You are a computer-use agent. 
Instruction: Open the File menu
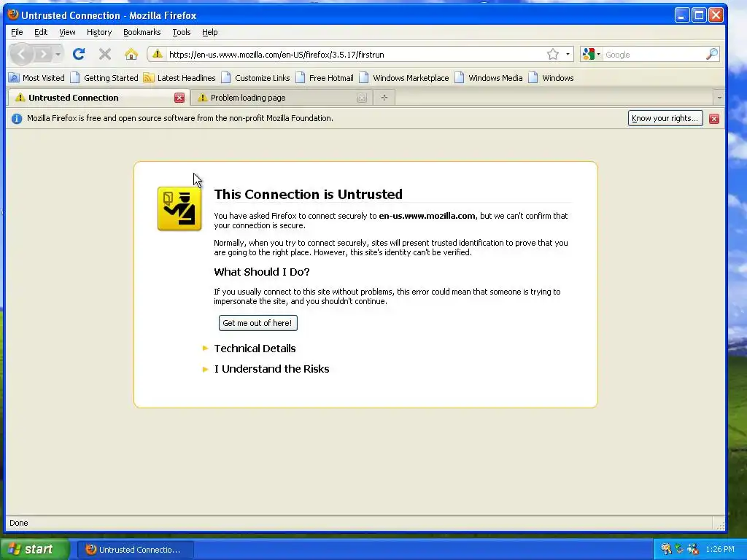coord(17,32)
